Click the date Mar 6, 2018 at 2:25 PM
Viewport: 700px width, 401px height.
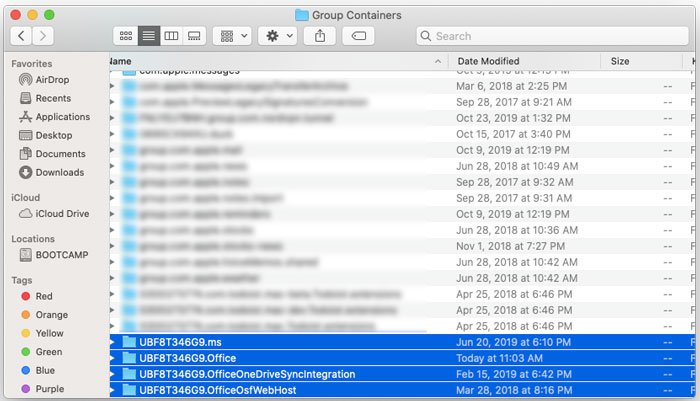point(512,86)
